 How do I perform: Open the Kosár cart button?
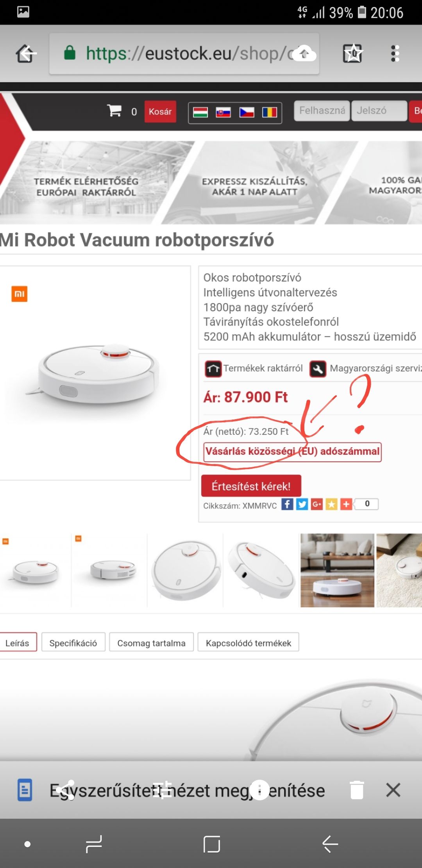160,112
